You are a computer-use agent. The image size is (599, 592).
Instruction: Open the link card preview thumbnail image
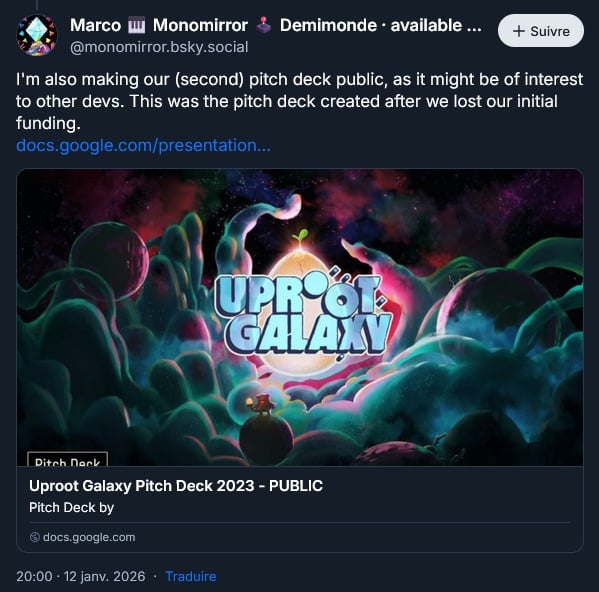pyautogui.click(x=300, y=317)
